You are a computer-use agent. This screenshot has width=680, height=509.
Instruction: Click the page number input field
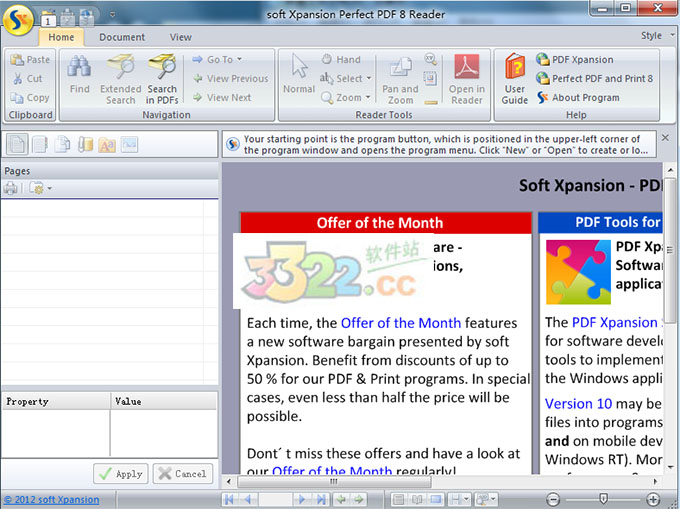coord(275,499)
